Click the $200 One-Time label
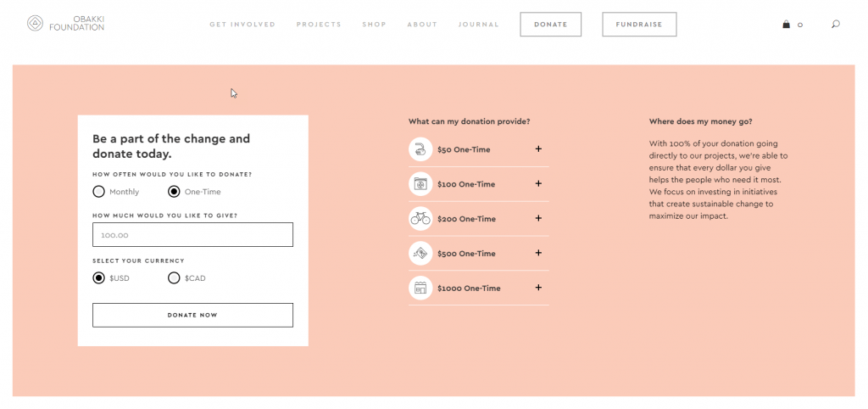 tap(467, 219)
